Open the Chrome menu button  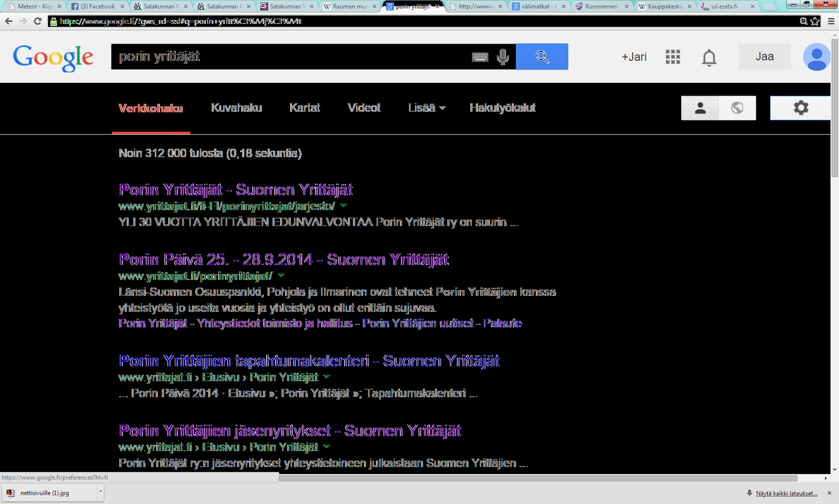coord(831,21)
